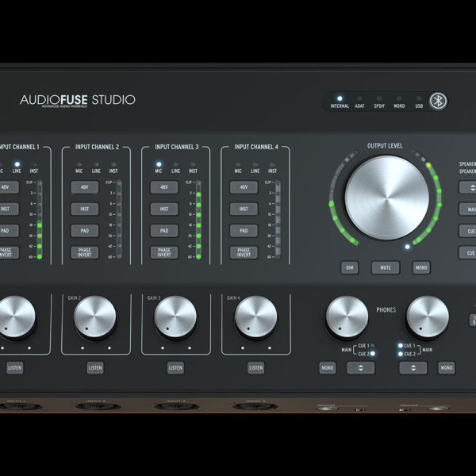Screen dimensions: 476x476
Task: Select the ADAT clock source indicator
Action: tap(359, 98)
